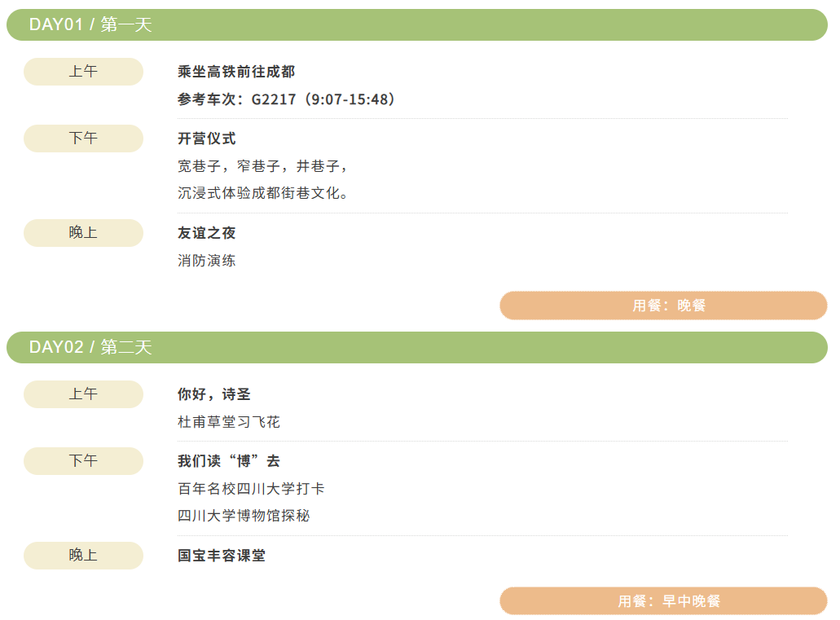
Task: Click the 用餐：早中晚餐 badge
Action: pos(663,601)
